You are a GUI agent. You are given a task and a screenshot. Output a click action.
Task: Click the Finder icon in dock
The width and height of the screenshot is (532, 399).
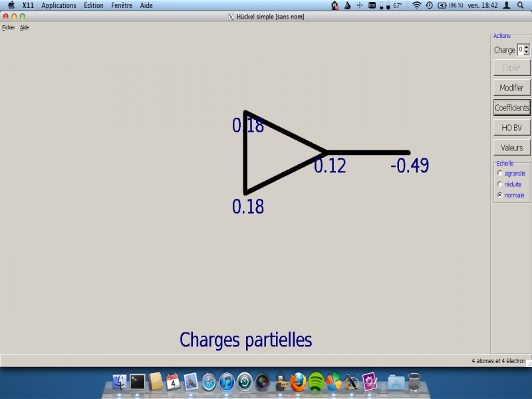coord(120,382)
